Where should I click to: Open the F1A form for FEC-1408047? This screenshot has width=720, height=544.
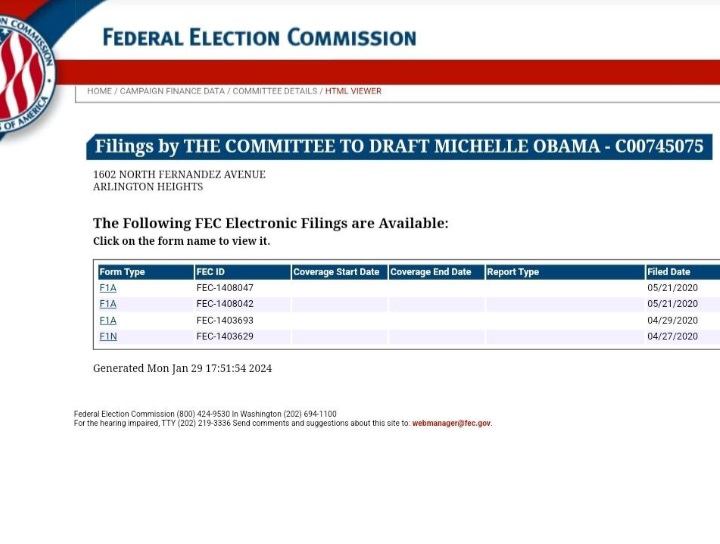pyautogui.click(x=108, y=288)
